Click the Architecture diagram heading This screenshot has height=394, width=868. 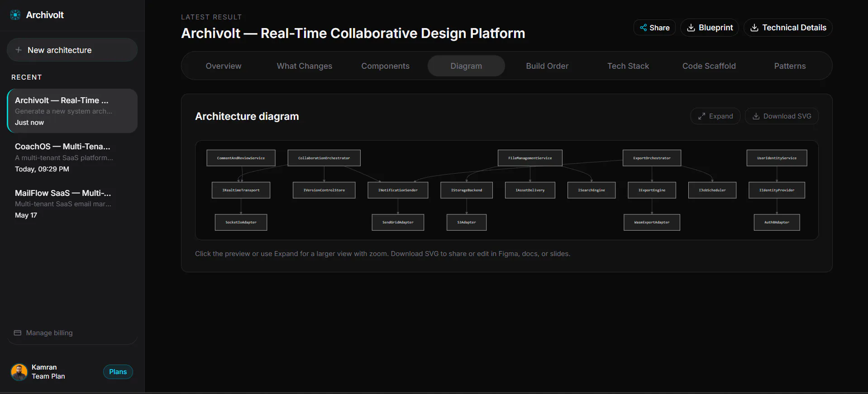coord(247,116)
